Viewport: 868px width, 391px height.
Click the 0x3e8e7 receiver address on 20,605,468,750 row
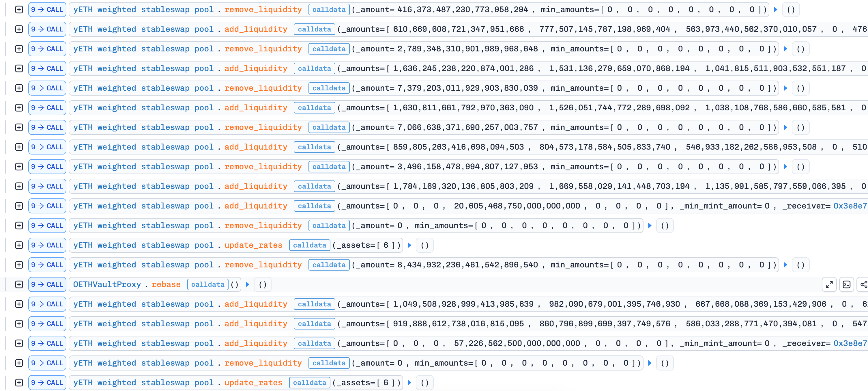850,206
